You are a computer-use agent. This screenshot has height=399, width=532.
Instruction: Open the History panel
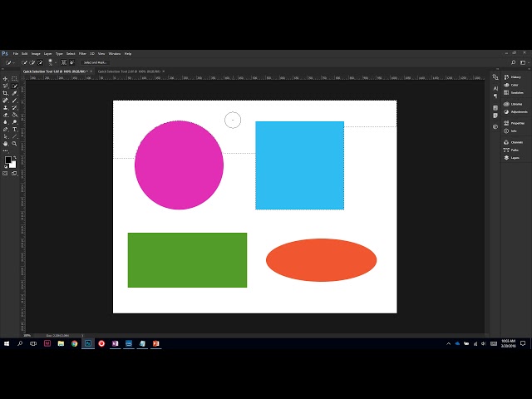pyautogui.click(x=515, y=77)
